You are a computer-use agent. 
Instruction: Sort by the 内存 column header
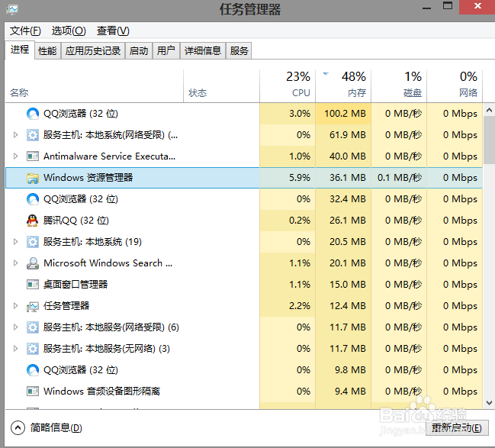coord(343,86)
